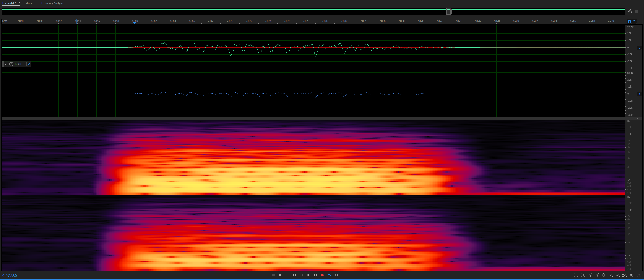This screenshot has height=280, width=644.
Task: Click the spectral display collapse arrow
Action: 638,118
